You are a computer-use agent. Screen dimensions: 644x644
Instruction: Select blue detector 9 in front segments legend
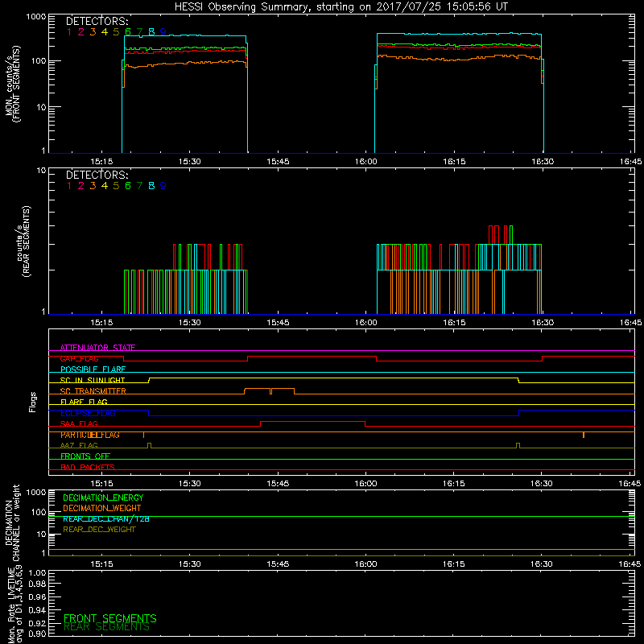(163, 31)
